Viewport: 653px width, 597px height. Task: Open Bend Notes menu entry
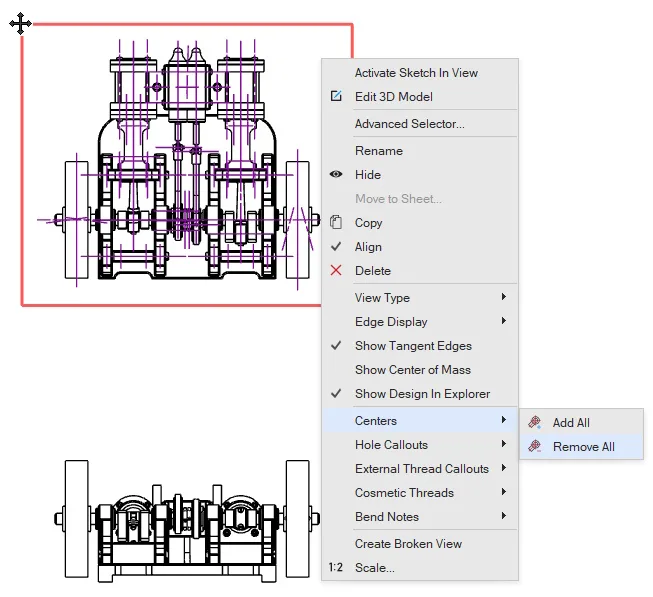pos(420,517)
